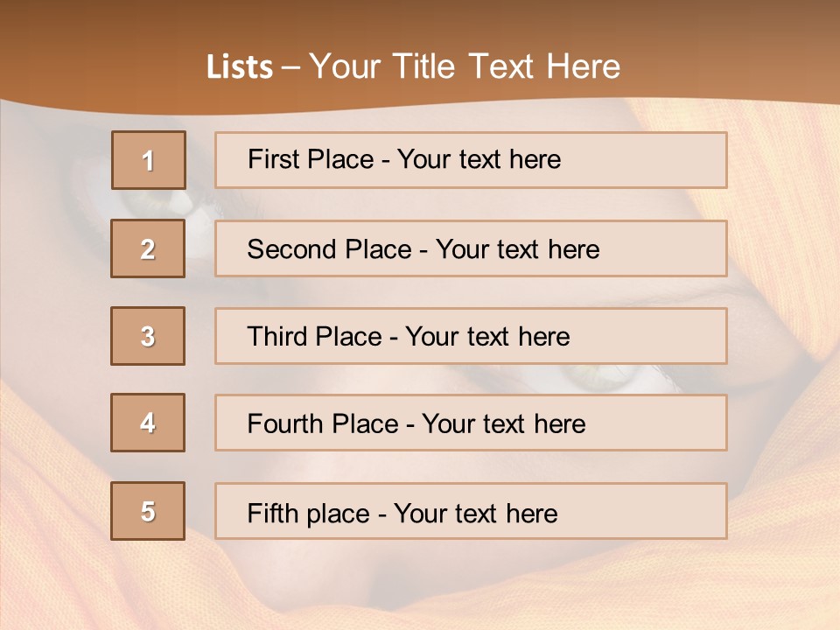840x630 pixels.
Task: Click 'Fifth place' words in list
Action: 308,513
